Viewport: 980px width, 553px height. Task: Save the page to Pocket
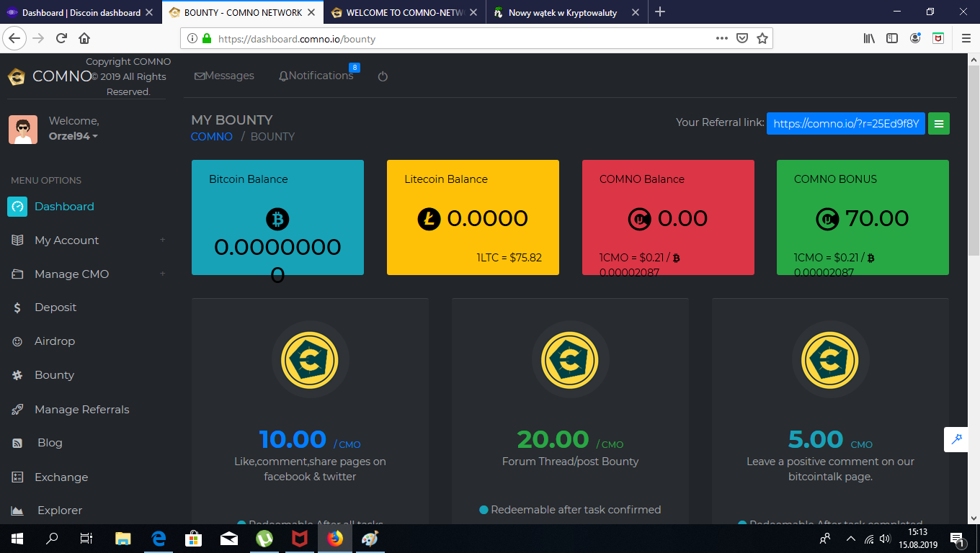742,39
